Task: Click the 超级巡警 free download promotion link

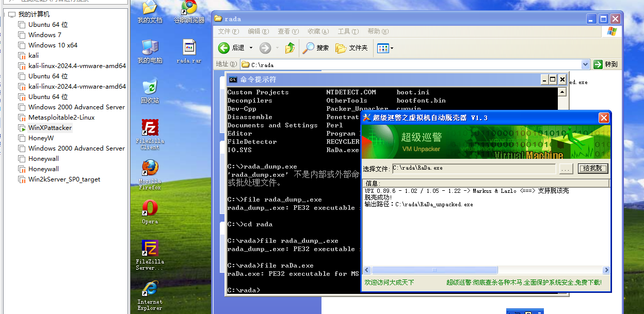Action: 524,283
